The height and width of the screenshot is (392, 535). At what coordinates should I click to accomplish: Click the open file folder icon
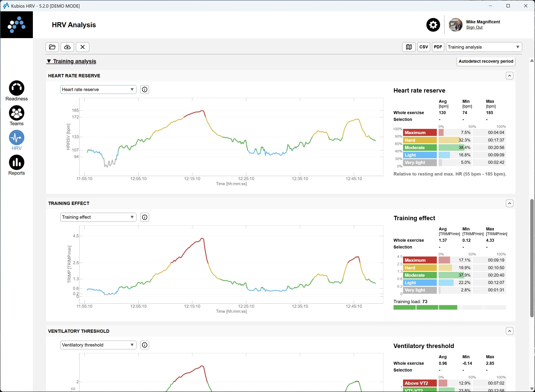pos(52,47)
